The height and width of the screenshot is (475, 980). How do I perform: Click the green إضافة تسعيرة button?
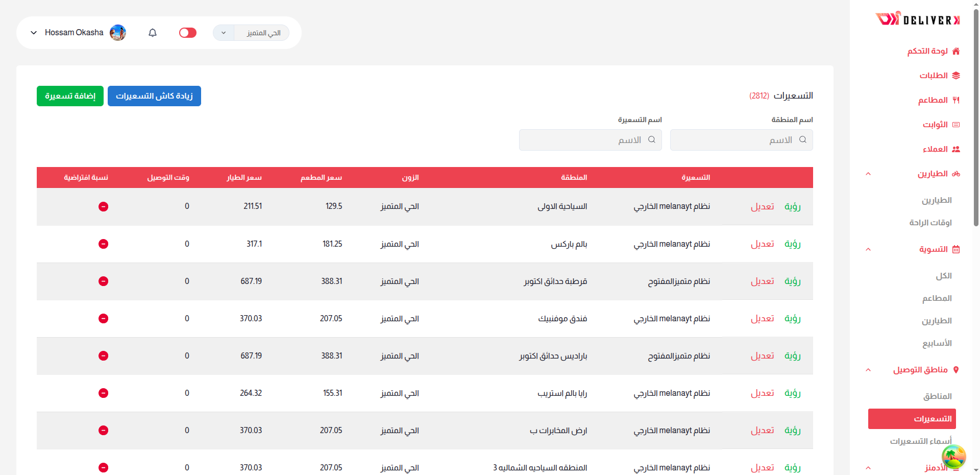(x=70, y=96)
